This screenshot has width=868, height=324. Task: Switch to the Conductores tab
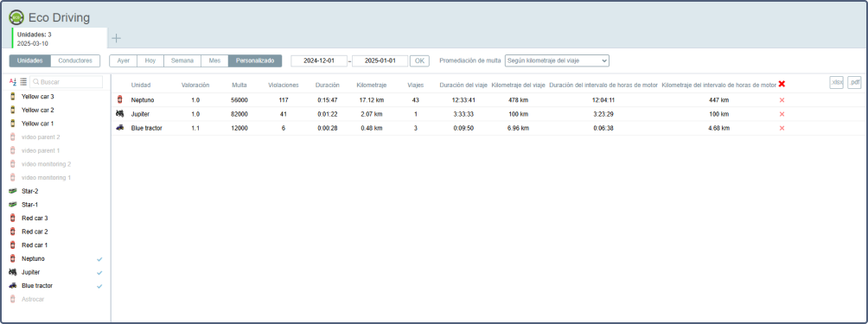point(75,60)
